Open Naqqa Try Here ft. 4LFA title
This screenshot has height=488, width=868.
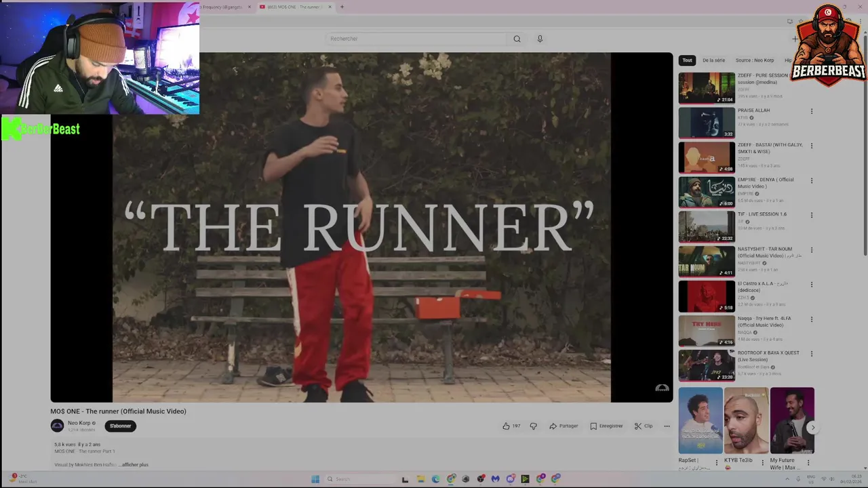764,321
